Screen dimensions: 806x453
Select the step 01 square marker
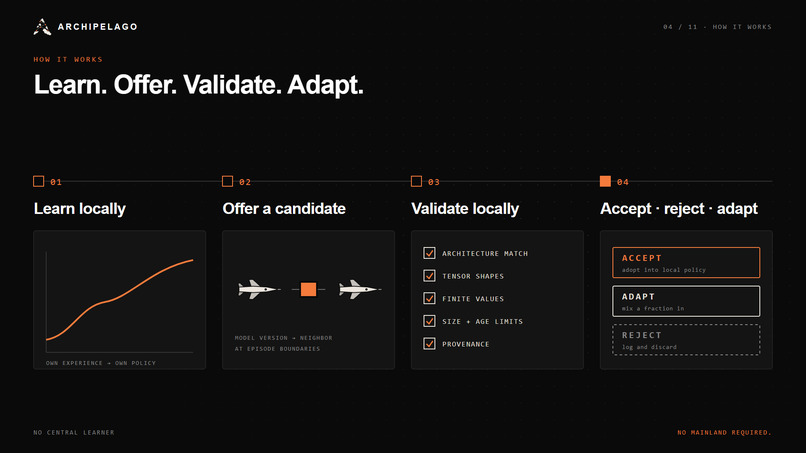point(39,181)
